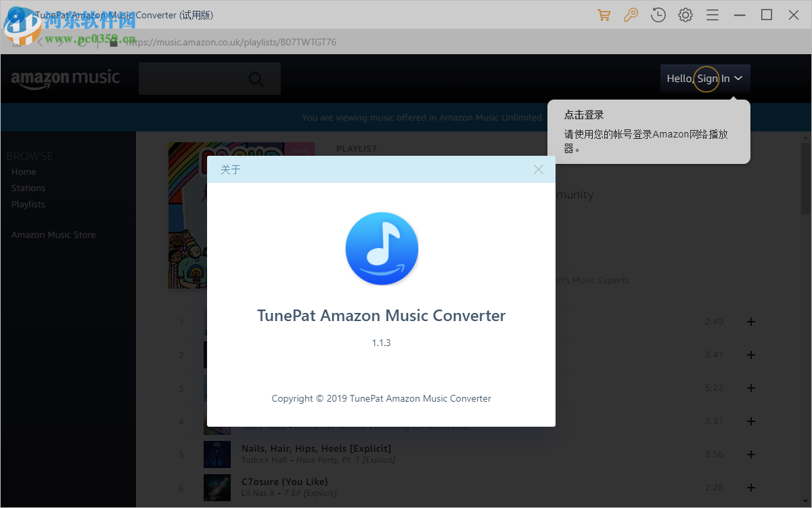Select Stations in the Browse sidebar
Screen dimensions: 812x508
[x=28, y=188]
